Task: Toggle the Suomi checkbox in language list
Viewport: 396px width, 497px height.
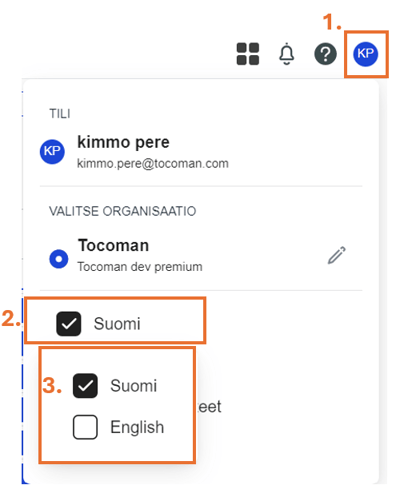Action: [85, 386]
